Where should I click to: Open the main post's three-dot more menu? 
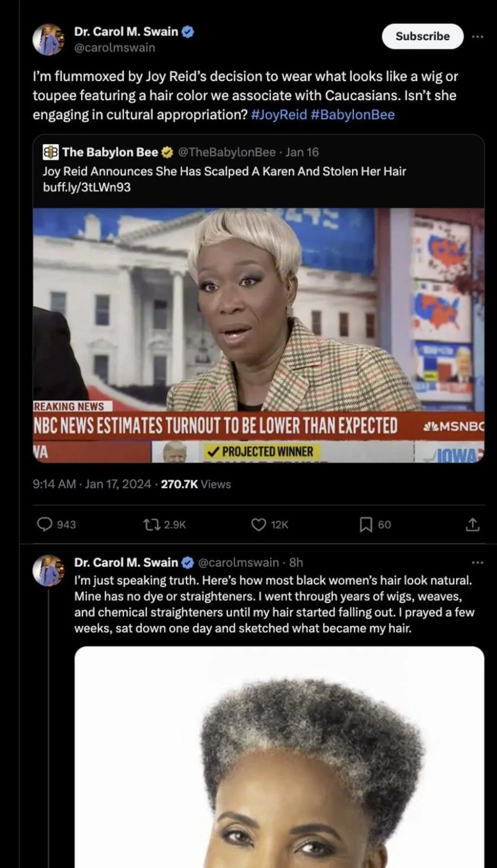coord(477,36)
